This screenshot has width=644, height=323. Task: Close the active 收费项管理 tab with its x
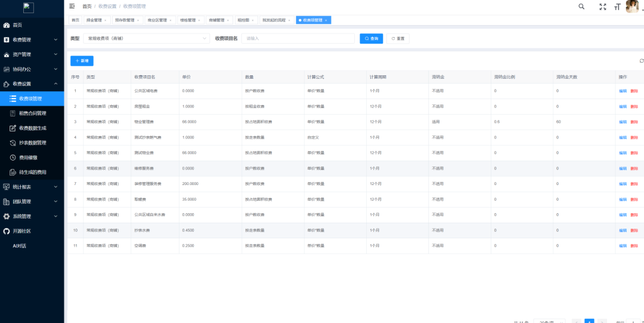click(x=326, y=20)
